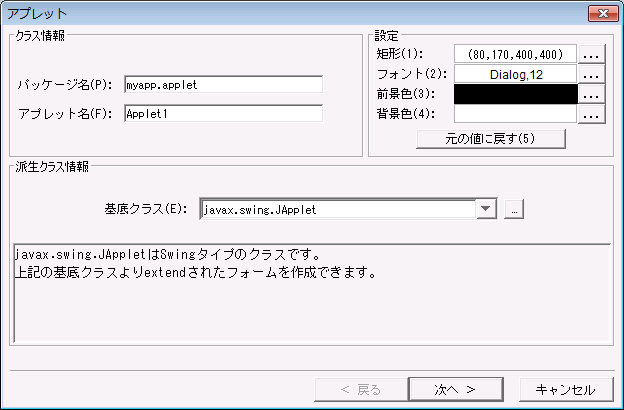Click the 前景色(3): label
The image size is (624, 410).
point(406,94)
